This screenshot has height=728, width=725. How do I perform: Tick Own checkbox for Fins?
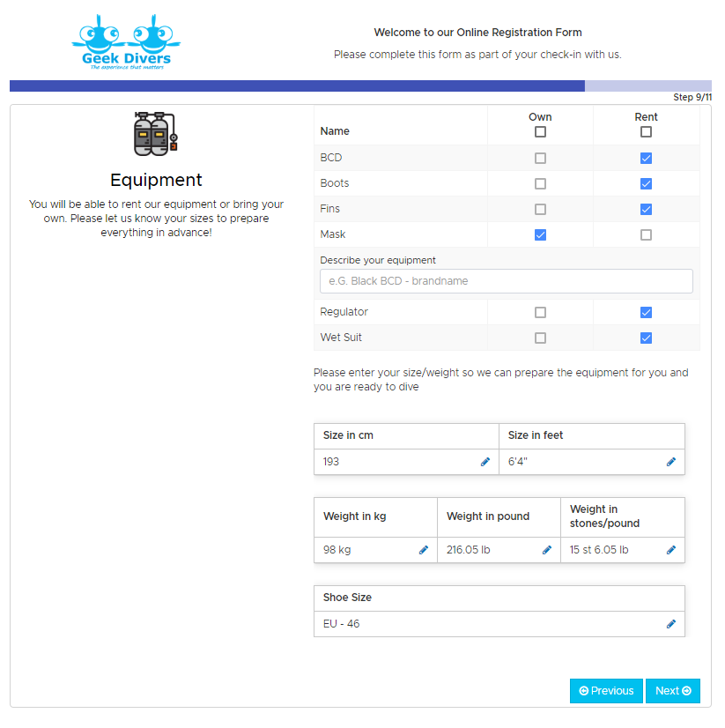(540, 210)
